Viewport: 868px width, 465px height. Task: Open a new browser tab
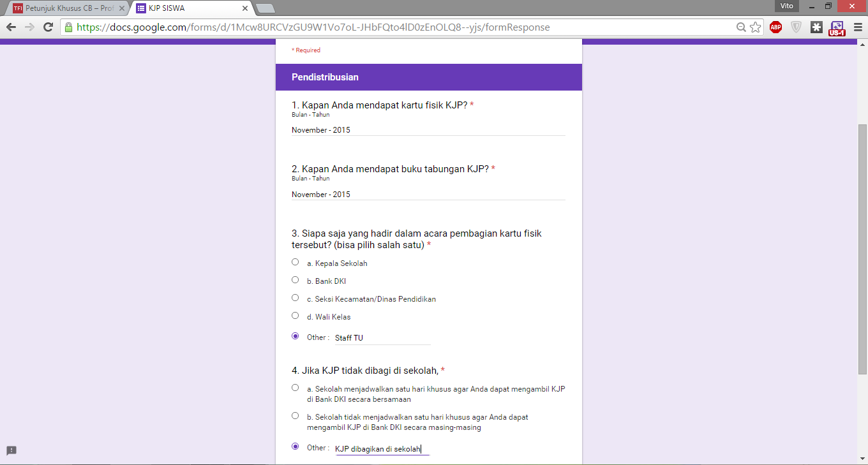coord(265,8)
